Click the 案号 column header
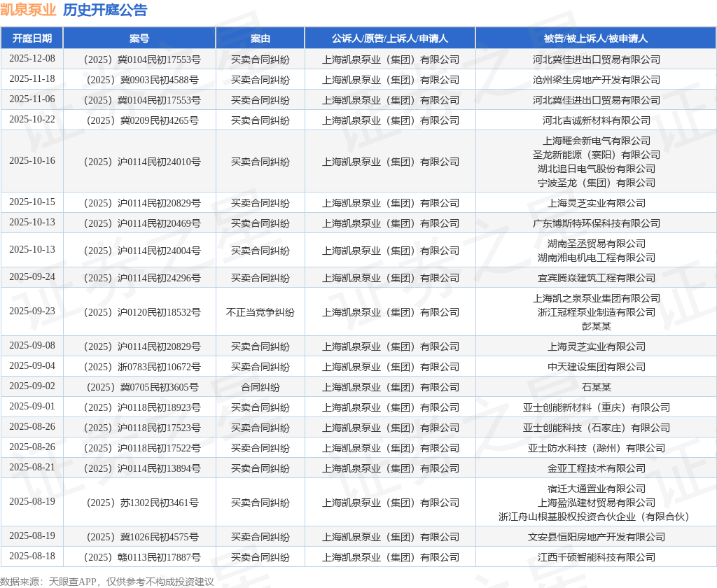The width and height of the screenshot is (717, 588). (139, 38)
